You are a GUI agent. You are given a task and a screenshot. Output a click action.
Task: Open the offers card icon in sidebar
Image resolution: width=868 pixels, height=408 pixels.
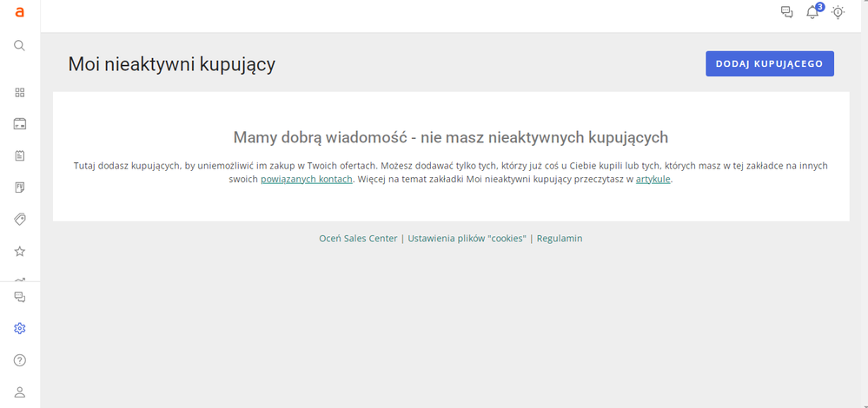point(19,124)
